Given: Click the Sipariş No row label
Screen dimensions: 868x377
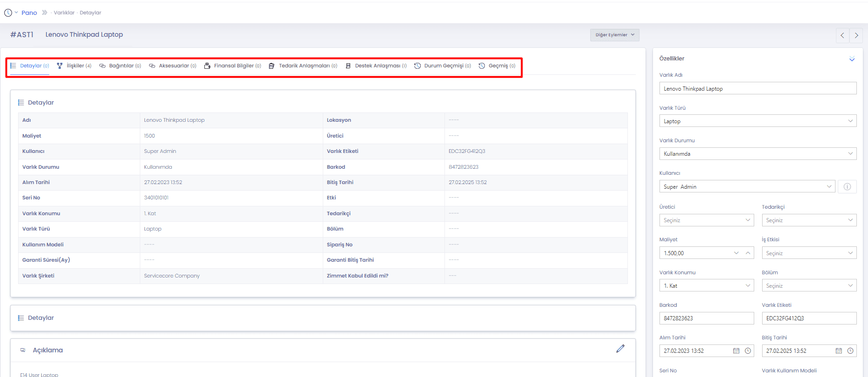Looking at the screenshot, I should click(x=339, y=245).
